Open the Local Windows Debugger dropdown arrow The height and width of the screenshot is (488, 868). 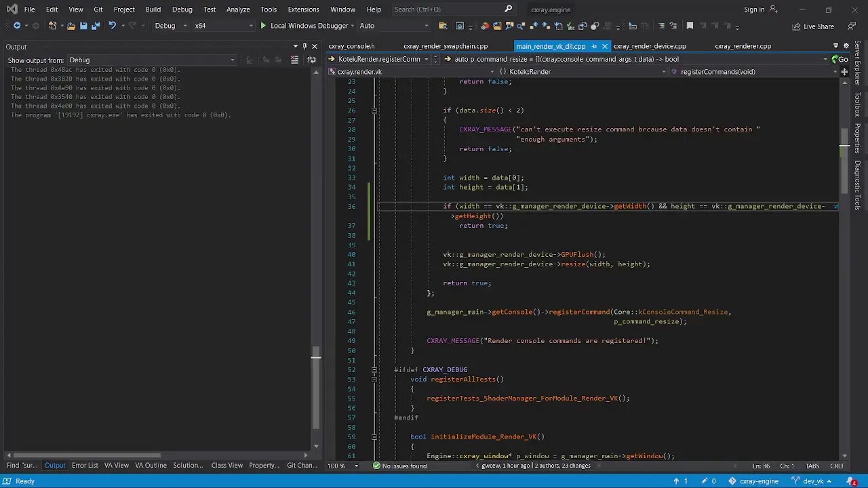point(353,26)
